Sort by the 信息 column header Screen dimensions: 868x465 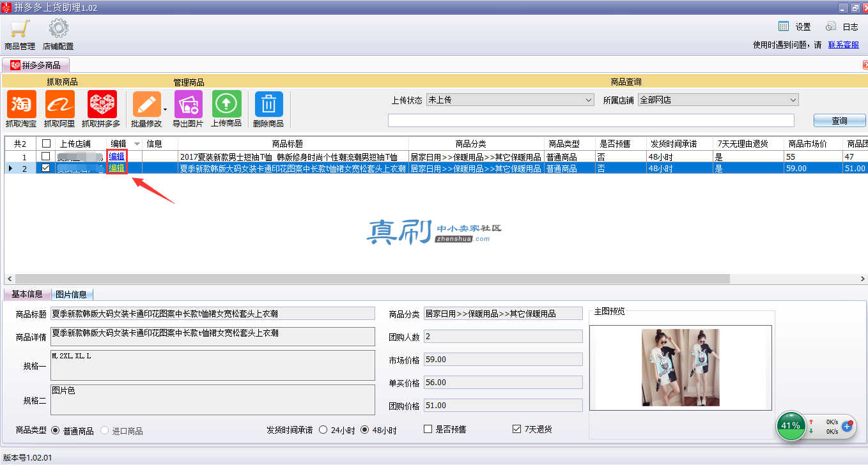pos(160,144)
